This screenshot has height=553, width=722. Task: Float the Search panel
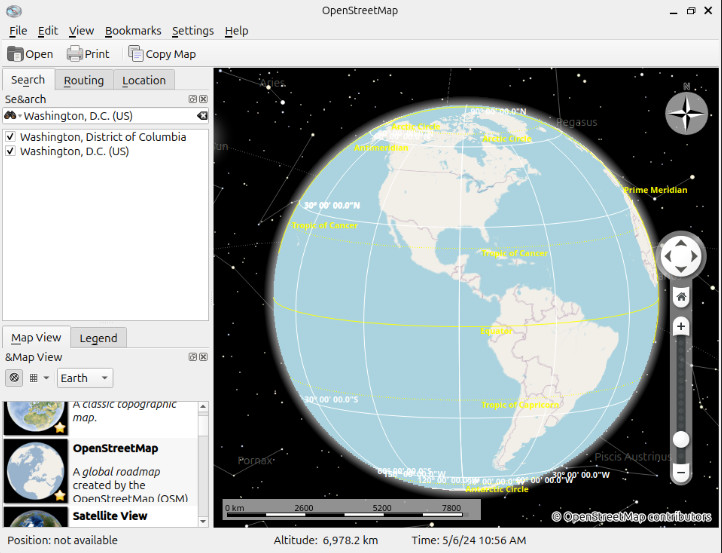[x=192, y=99]
